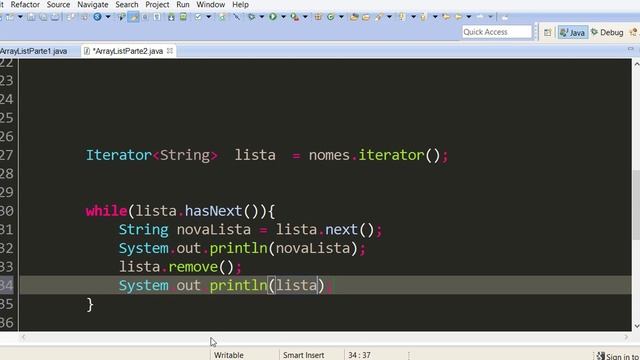Image resolution: width=640 pixels, height=360 pixels.
Task: Click the Save All toolbar icon
Action: click(43, 17)
